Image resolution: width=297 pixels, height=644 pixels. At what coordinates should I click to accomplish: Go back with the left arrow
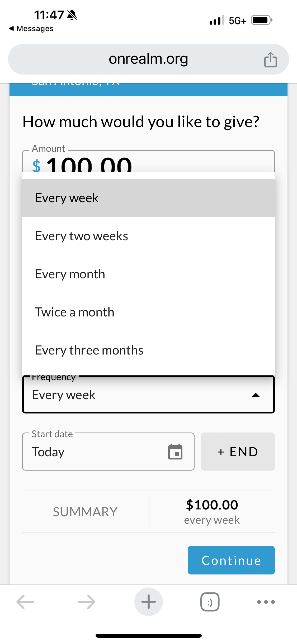25,602
